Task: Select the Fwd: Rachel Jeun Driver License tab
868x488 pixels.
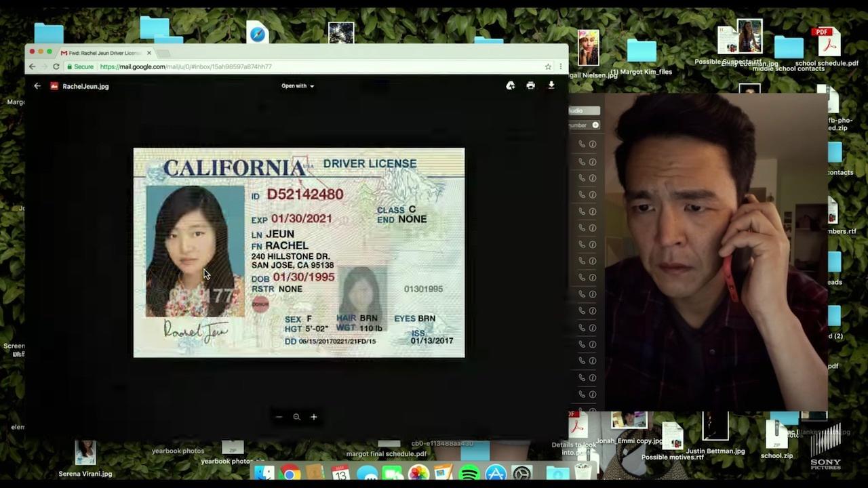Action: click(x=102, y=53)
